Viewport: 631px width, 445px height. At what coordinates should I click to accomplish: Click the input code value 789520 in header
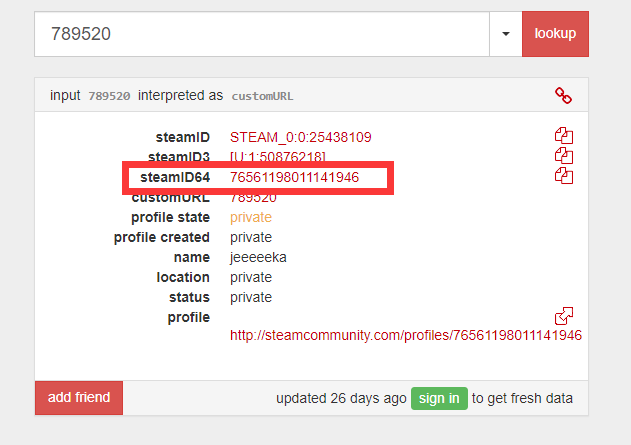pos(109,96)
